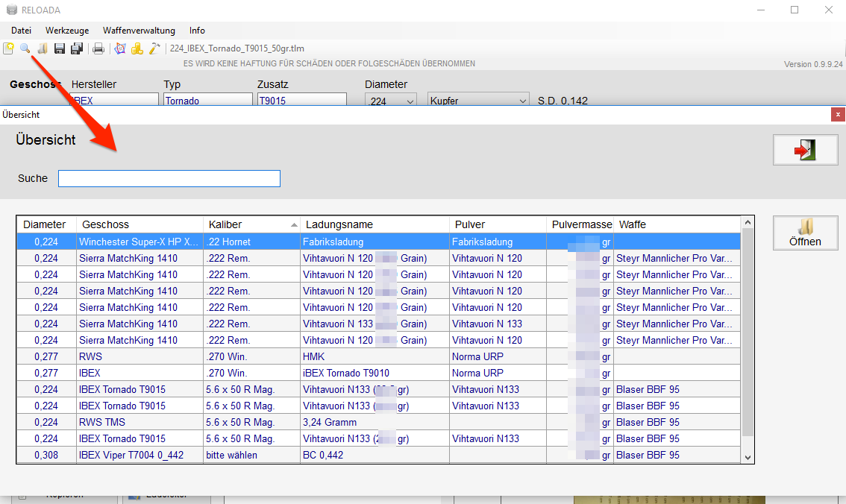Sort by the Geschoss column header
846x504 pixels.
pos(140,224)
